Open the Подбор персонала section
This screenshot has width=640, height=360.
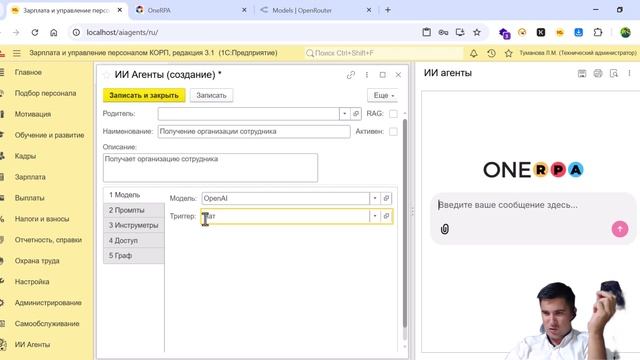point(45,93)
